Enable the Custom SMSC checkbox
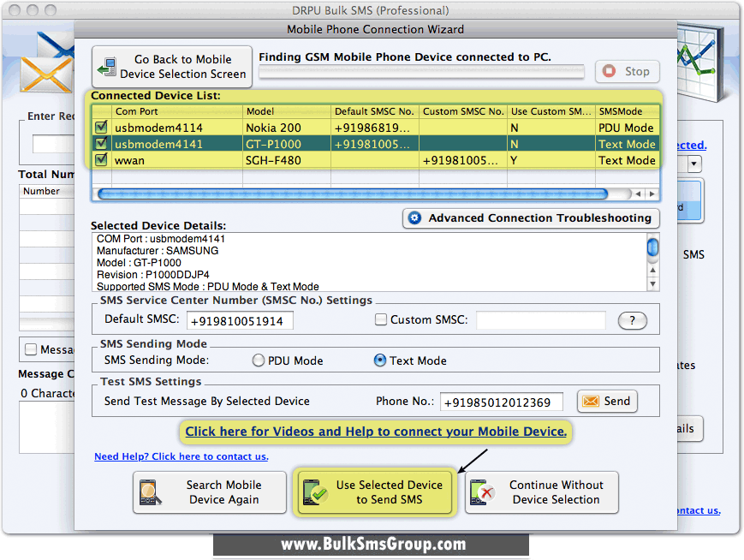 pos(380,319)
